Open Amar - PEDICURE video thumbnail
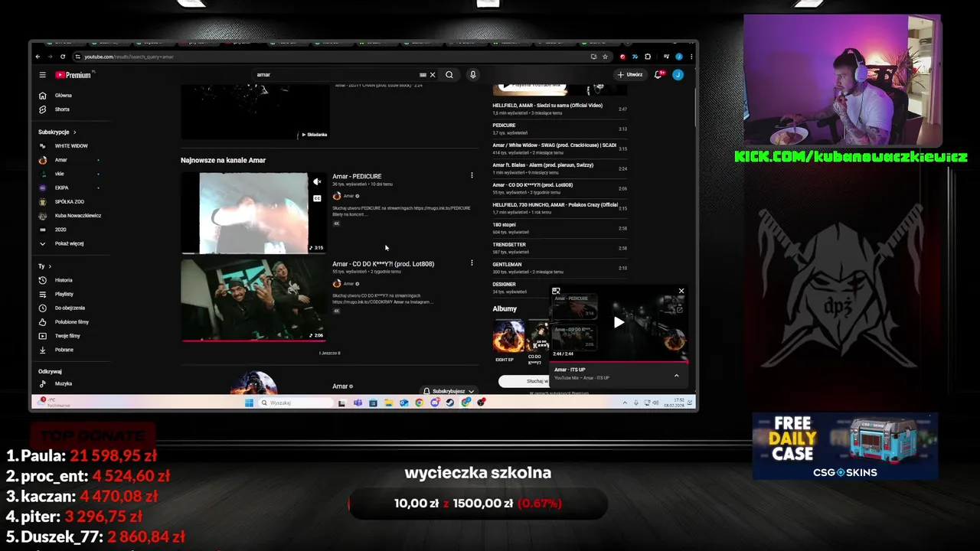This screenshot has height=551, width=980. coord(253,213)
